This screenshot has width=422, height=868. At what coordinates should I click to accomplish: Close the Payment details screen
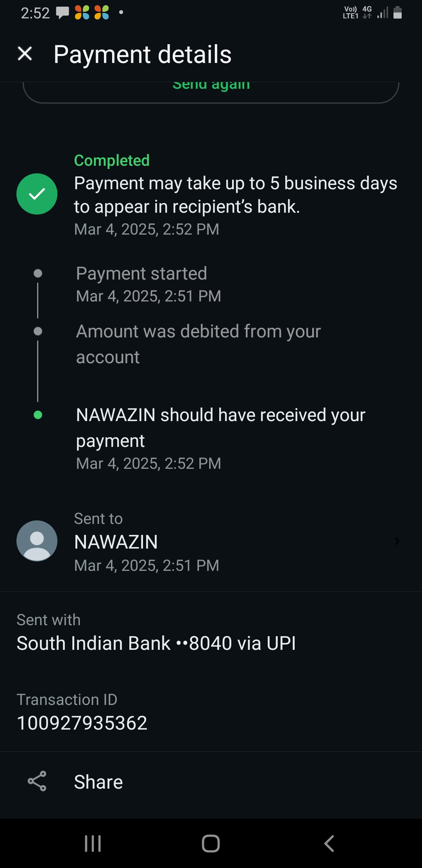(25, 54)
